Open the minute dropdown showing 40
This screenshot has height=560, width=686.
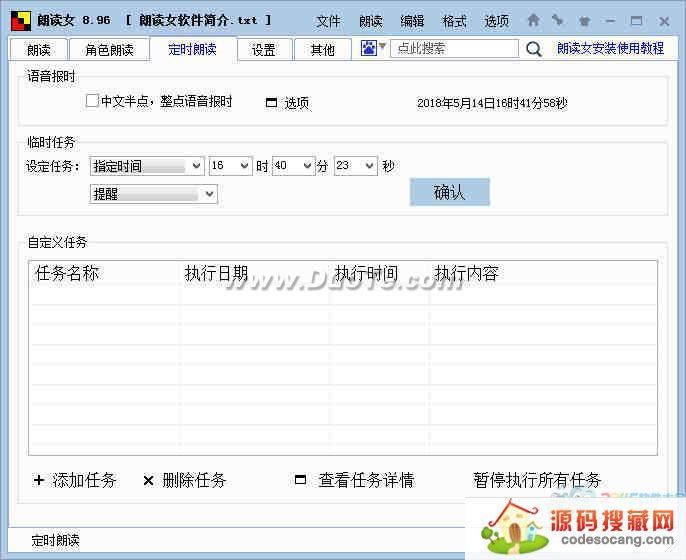coord(306,166)
